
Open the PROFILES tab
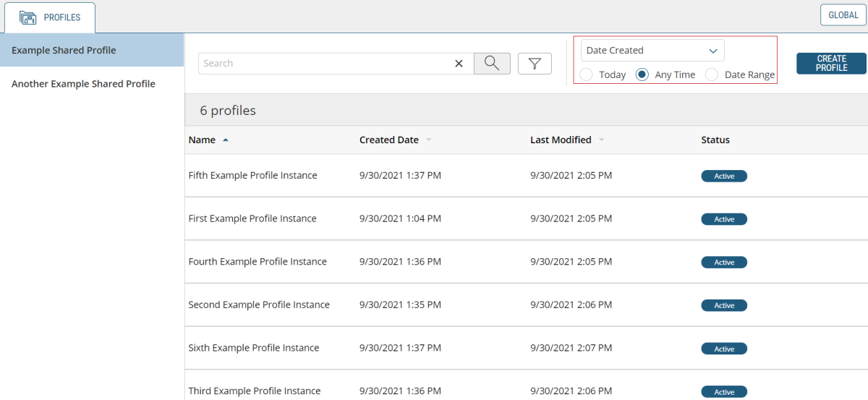pos(61,17)
